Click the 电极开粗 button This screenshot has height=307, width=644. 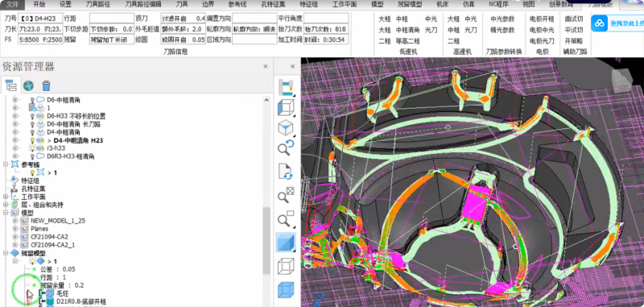point(542,19)
